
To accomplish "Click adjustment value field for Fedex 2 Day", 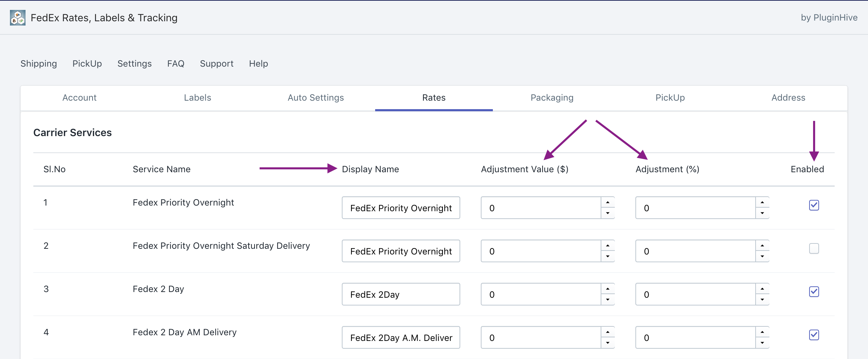I will pos(541,294).
